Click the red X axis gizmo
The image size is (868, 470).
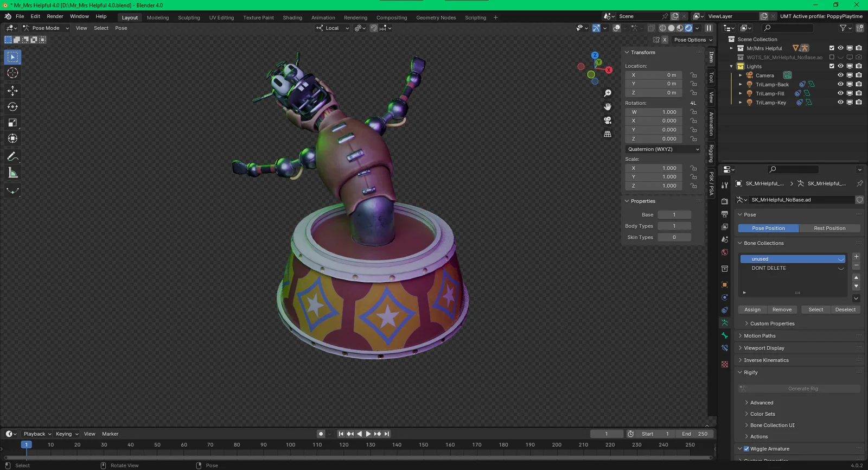click(609, 70)
